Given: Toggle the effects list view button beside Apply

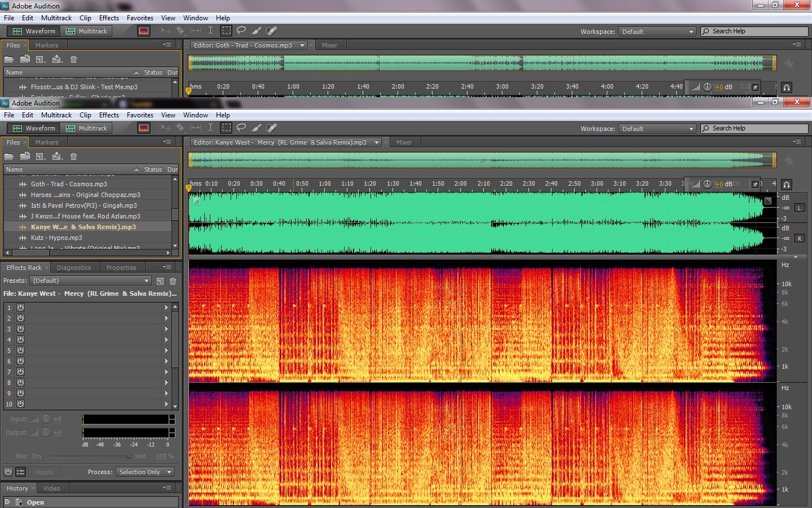Looking at the screenshot, I should tap(20, 472).
